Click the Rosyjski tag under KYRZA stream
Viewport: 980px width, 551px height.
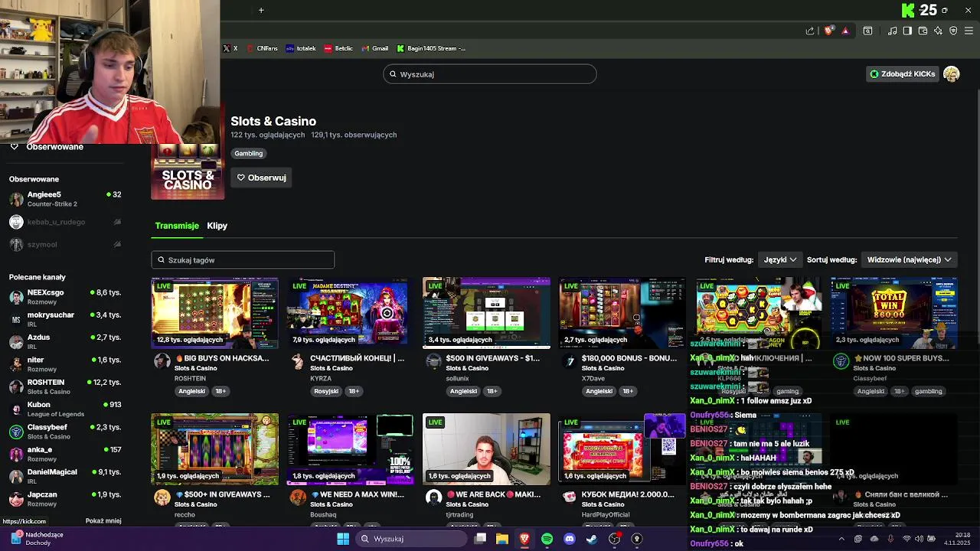[326, 391]
